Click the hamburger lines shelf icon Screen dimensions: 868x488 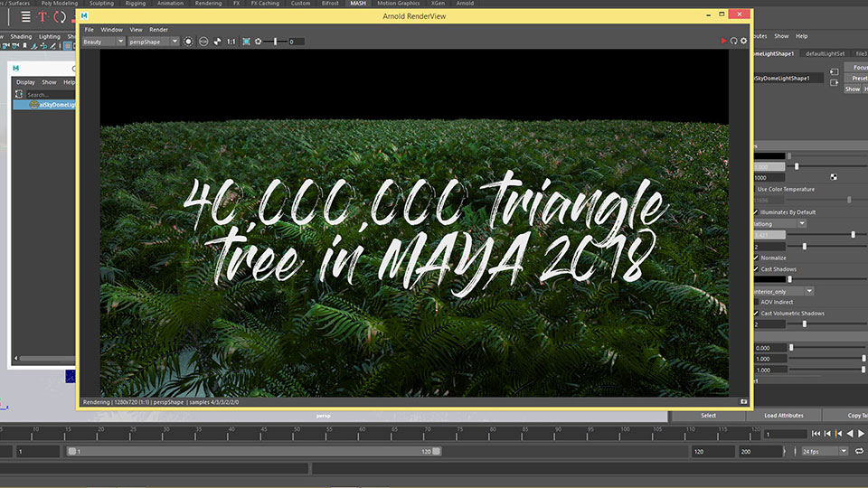pyautogui.click(x=25, y=17)
